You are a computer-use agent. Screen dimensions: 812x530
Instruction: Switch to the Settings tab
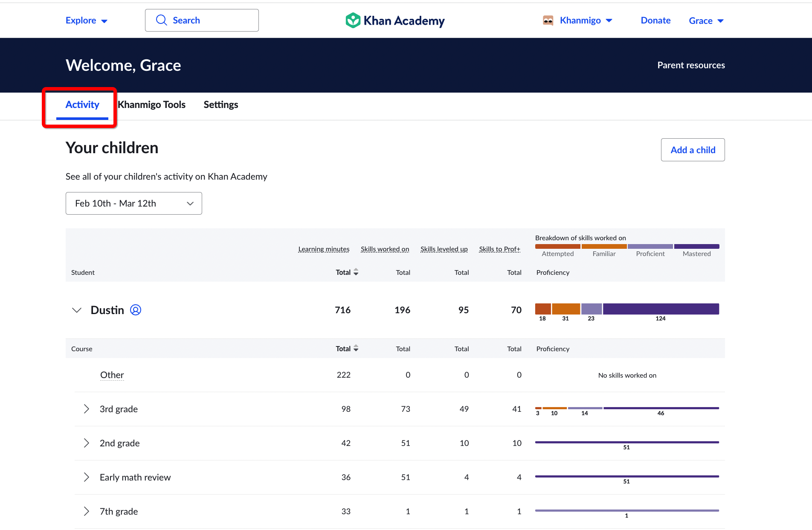(x=221, y=105)
